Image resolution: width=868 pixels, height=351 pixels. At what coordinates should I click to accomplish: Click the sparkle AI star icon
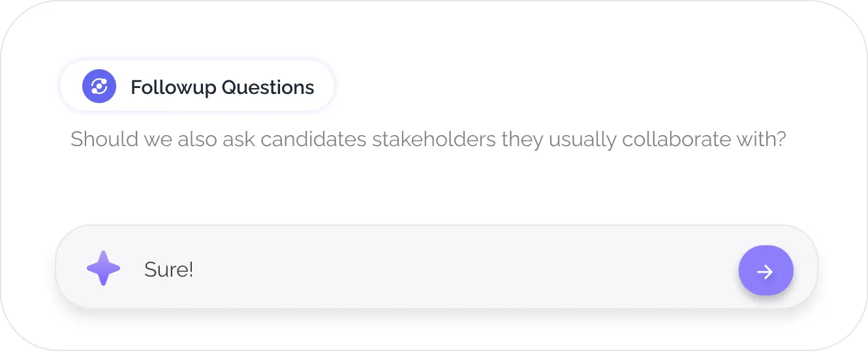(103, 268)
